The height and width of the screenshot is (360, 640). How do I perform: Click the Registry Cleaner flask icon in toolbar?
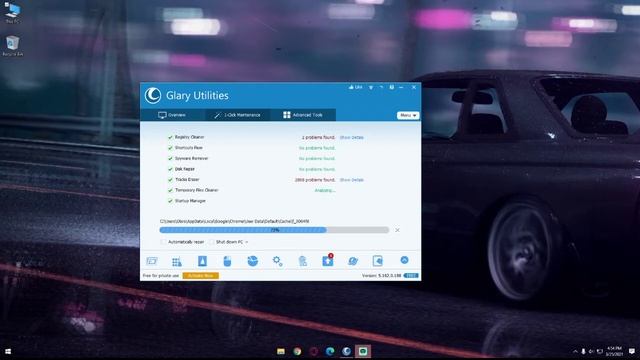coord(202,261)
